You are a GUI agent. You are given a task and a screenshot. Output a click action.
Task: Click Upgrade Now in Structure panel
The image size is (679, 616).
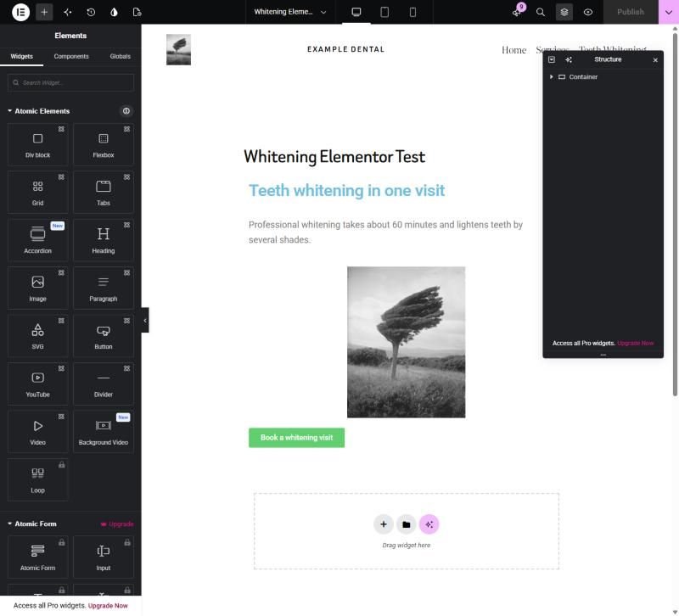635,343
